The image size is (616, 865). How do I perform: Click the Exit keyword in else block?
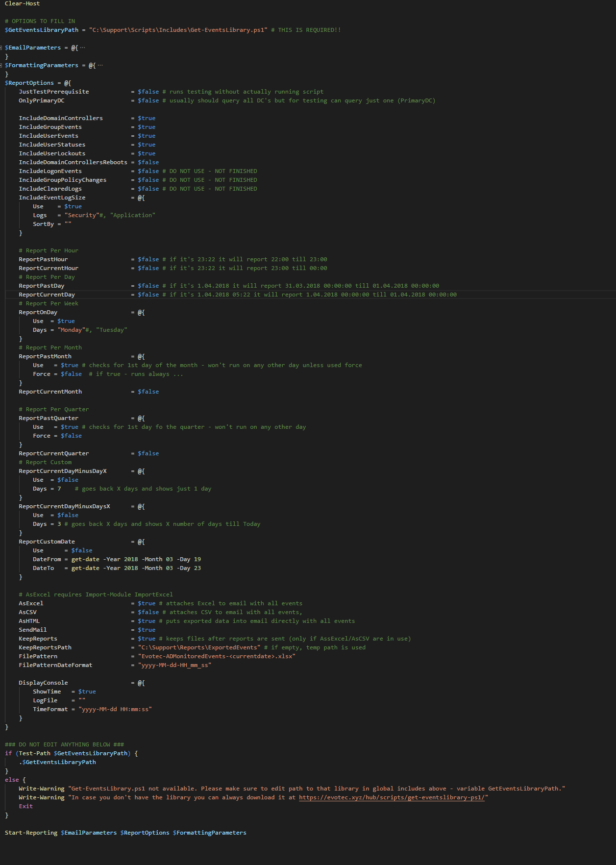[25, 806]
